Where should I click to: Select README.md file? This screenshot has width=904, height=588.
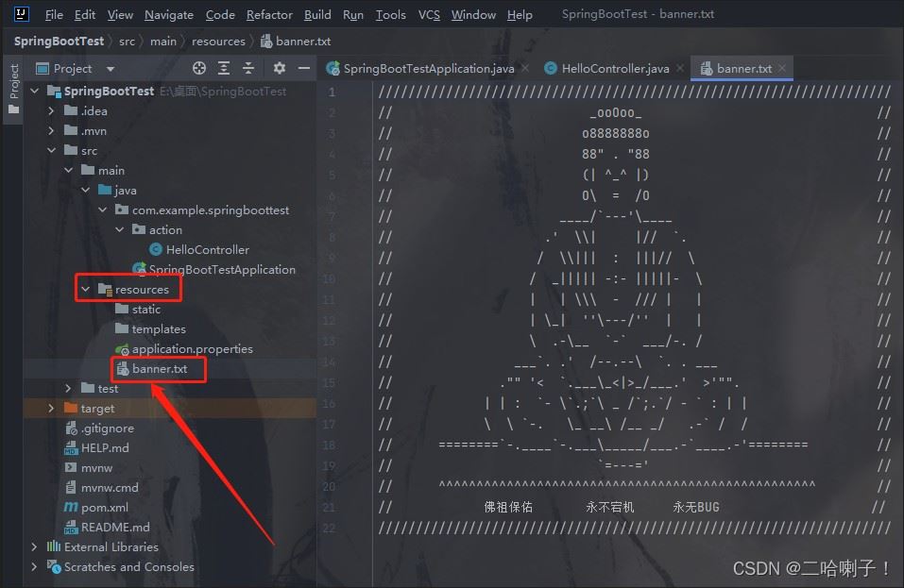tap(108, 527)
